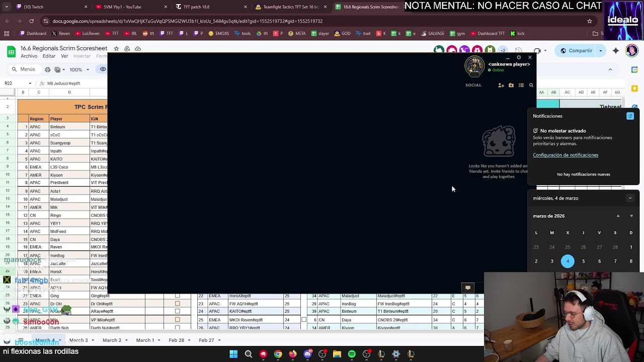Open the Archivo menu
The image size is (644, 362).
click(x=29, y=56)
